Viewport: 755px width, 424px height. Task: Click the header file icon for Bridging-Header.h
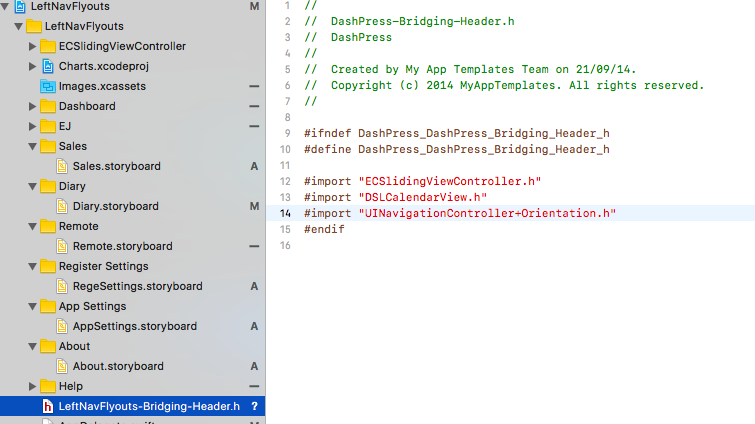(47, 406)
